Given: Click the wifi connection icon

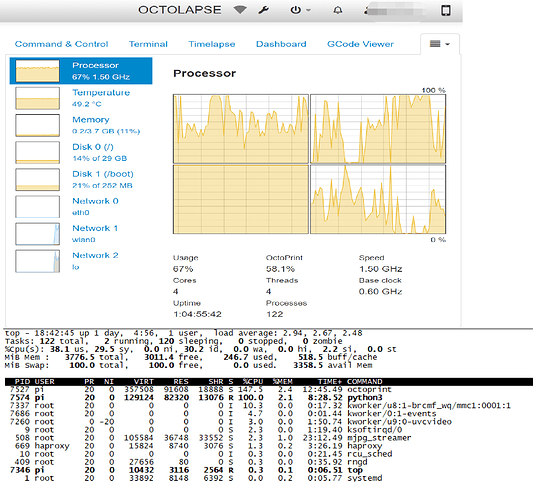Looking at the screenshot, I should tap(240, 10).
